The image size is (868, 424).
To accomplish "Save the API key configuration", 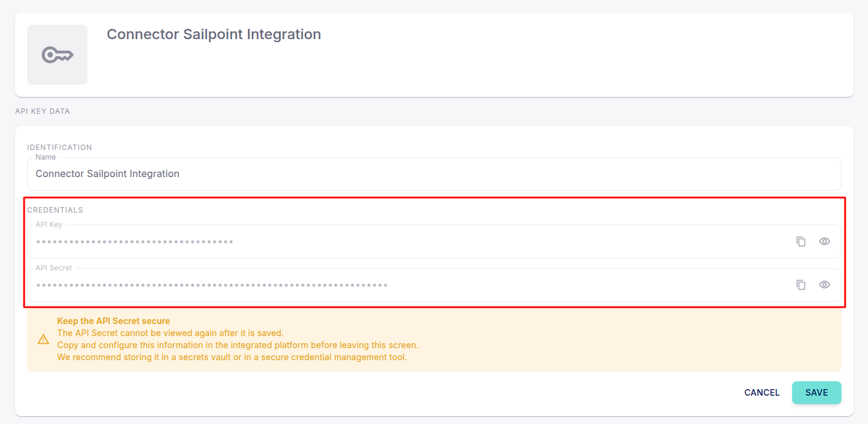I will [x=816, y=393].
